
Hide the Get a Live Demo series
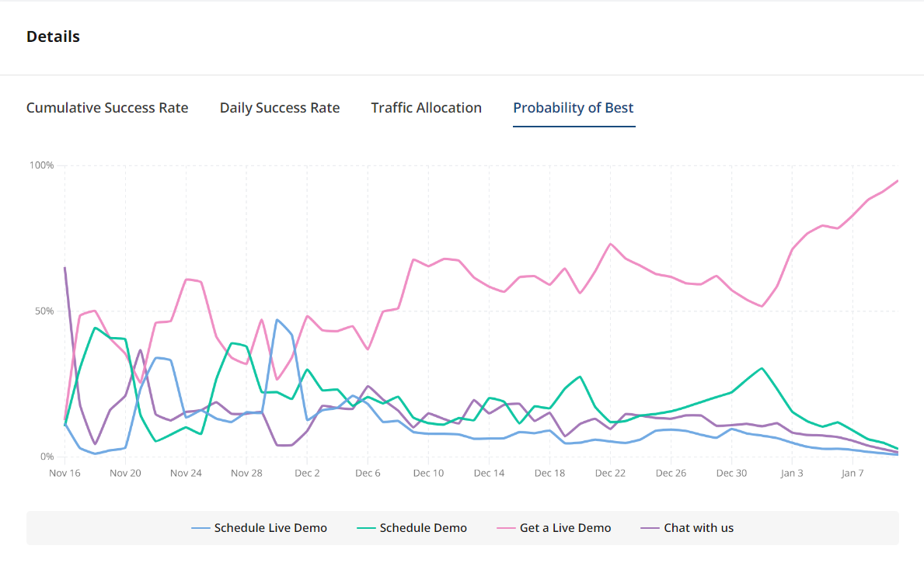(554, 527)
